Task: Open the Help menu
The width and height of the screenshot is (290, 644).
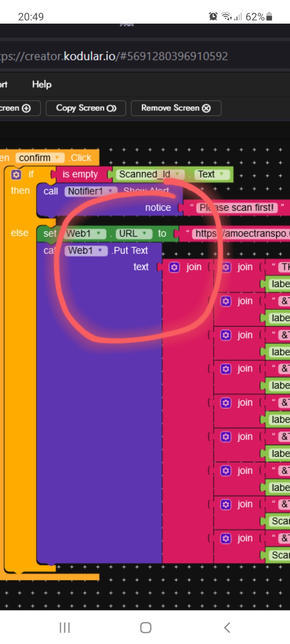Action: [x=42, y=84]
